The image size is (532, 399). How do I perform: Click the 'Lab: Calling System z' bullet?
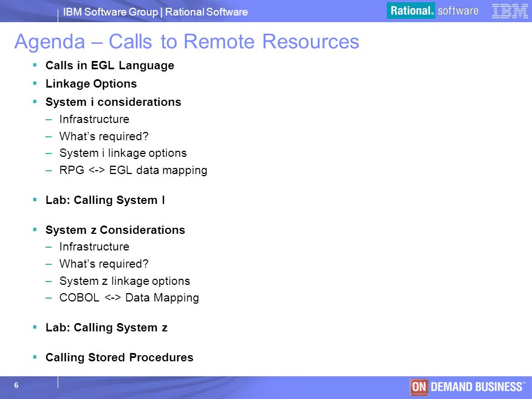pos(106,328)
